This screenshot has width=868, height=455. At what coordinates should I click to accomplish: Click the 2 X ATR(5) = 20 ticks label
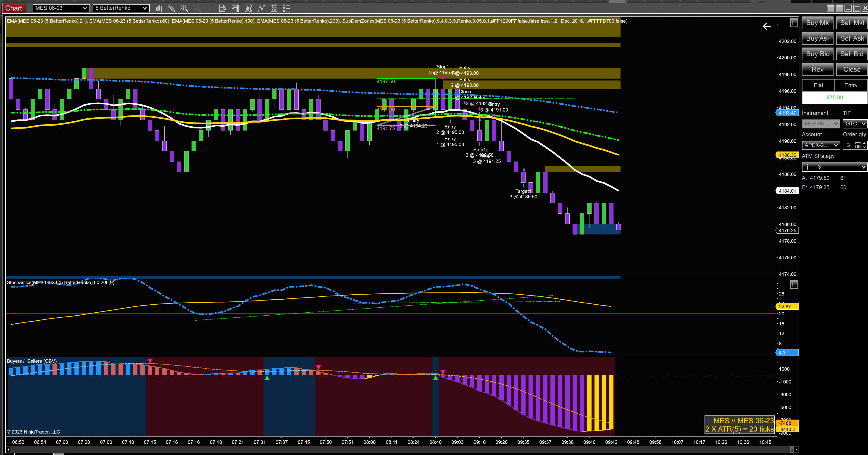click(x=739, y=429)
